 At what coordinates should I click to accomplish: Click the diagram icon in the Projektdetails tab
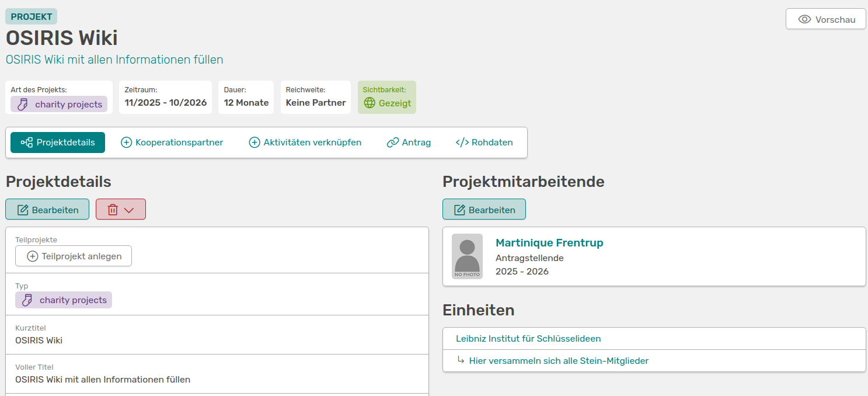pyautogui.click(x=26, y=143)
